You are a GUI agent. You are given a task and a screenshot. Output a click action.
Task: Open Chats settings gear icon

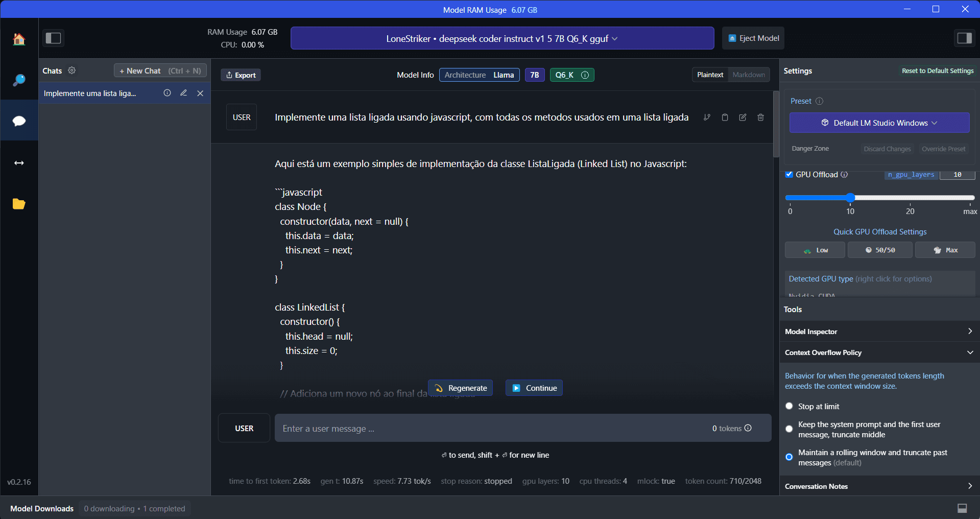tap(72, 70)
